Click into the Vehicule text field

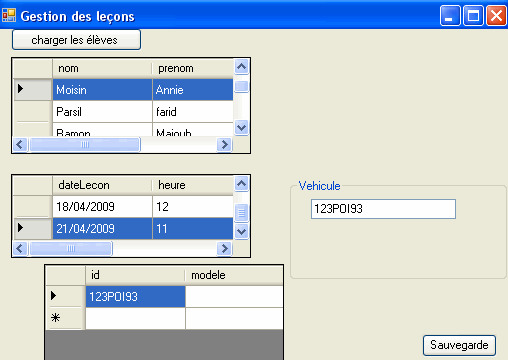tap(383, 209)
